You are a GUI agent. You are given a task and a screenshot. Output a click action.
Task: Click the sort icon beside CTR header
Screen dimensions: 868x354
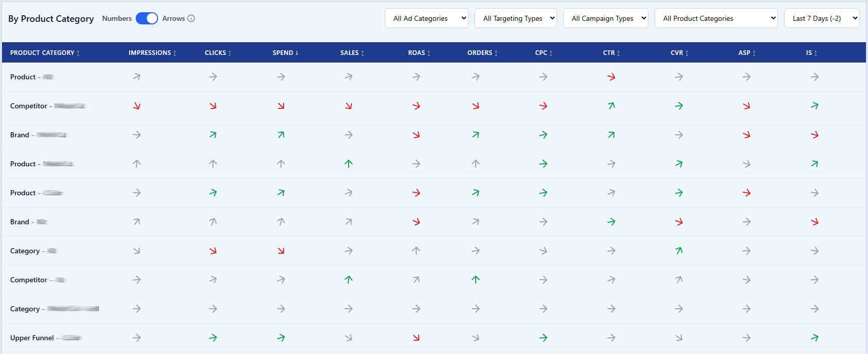[x=618, y=53]
